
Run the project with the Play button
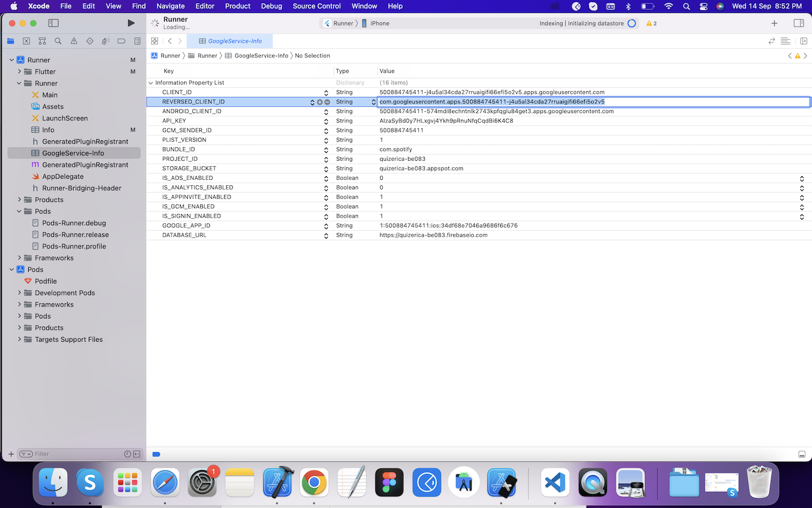131,23
